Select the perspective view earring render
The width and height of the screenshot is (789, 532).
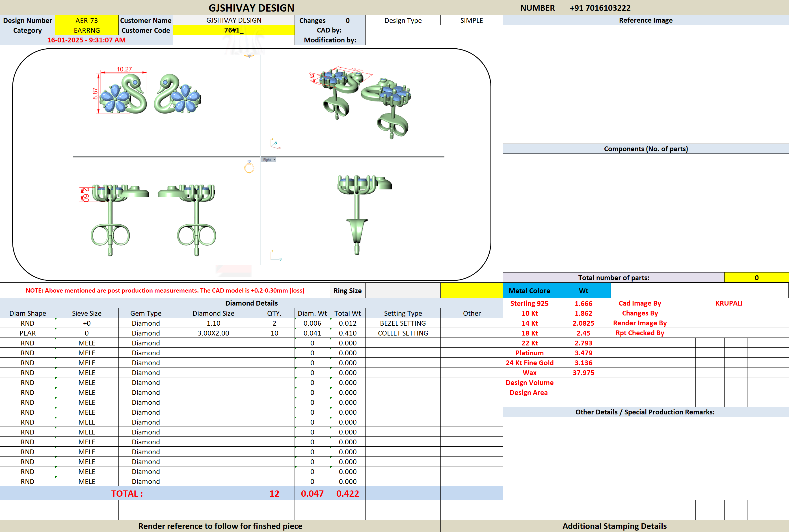click(360, 102)
